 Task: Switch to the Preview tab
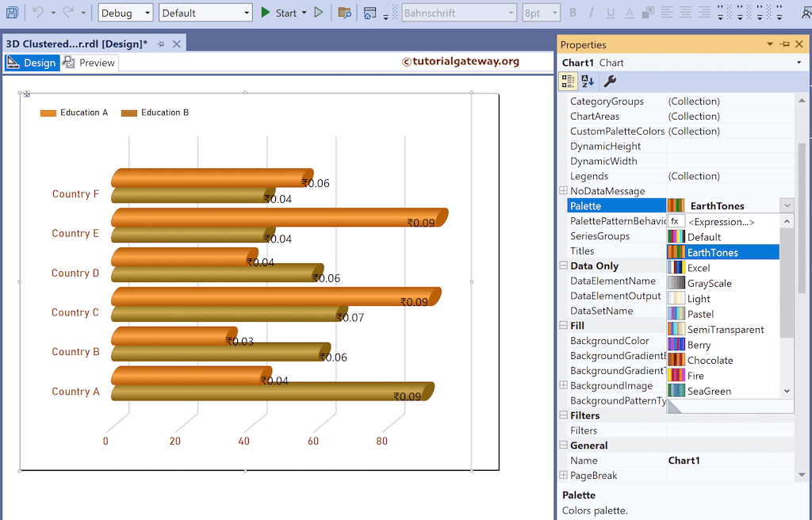point(89,63)
